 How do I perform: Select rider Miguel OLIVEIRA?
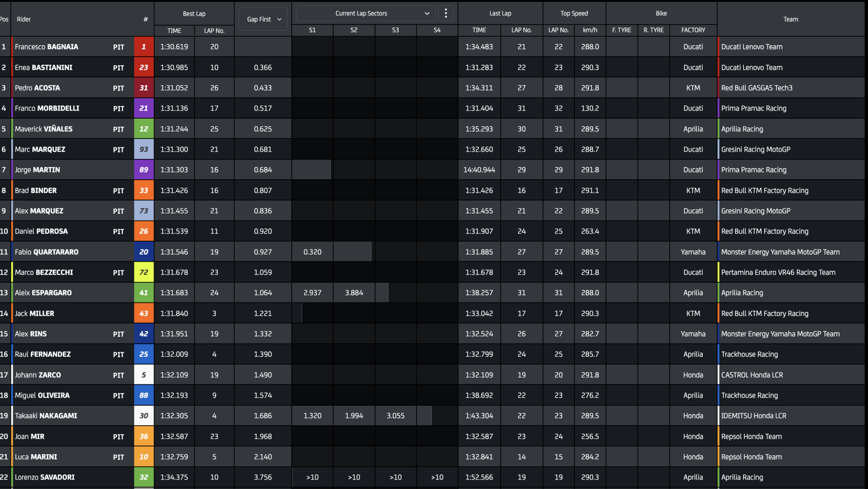tap(42, 395)
